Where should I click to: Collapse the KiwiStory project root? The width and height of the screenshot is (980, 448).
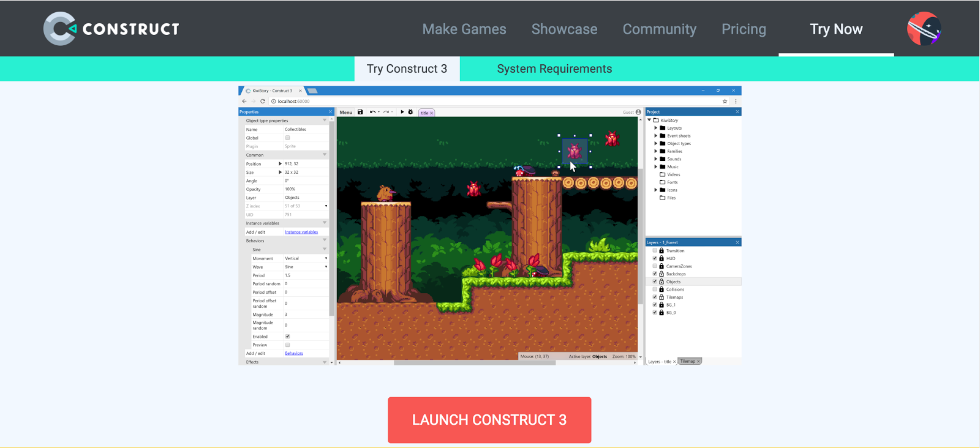[x=649, y=120]
